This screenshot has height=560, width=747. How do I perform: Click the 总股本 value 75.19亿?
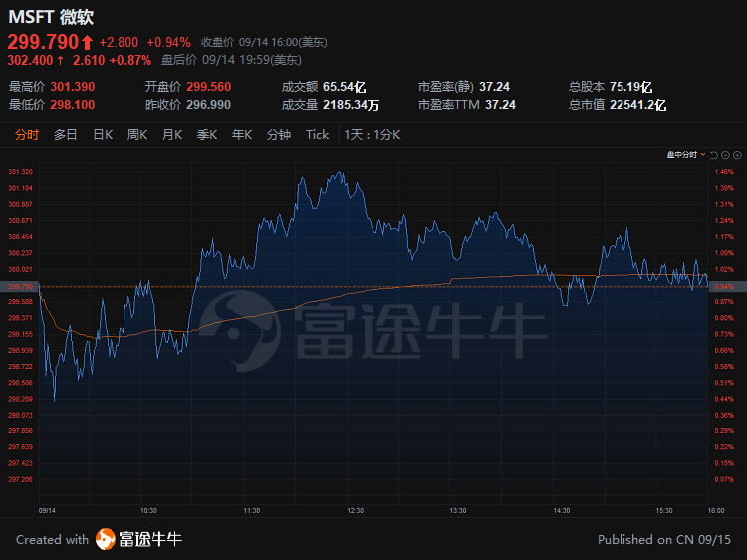point(630,87)
